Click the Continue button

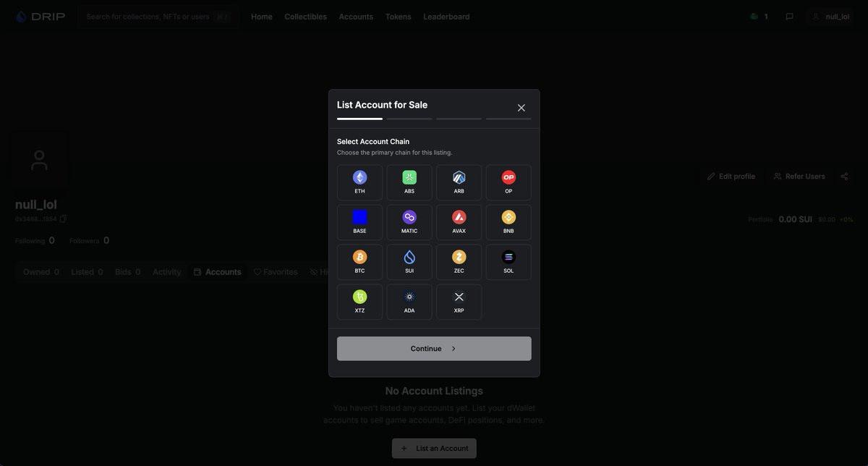coord(434,349)
